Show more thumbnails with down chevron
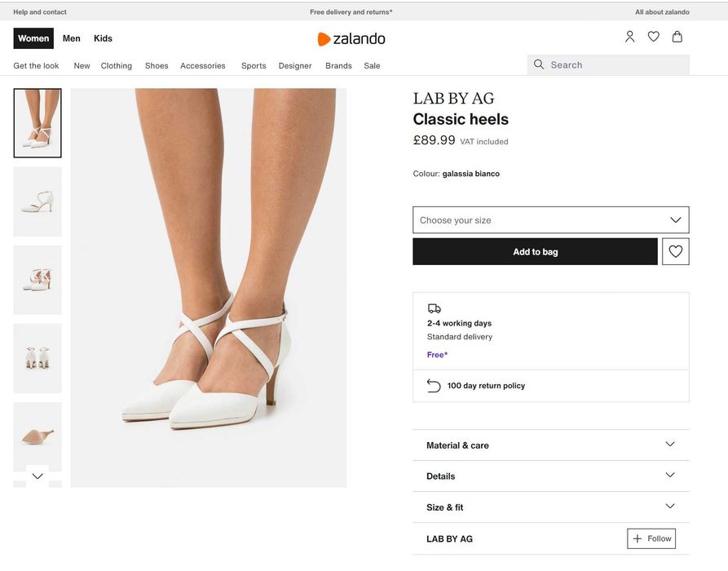This screenshot has width=728, height=571. (38, 476)
